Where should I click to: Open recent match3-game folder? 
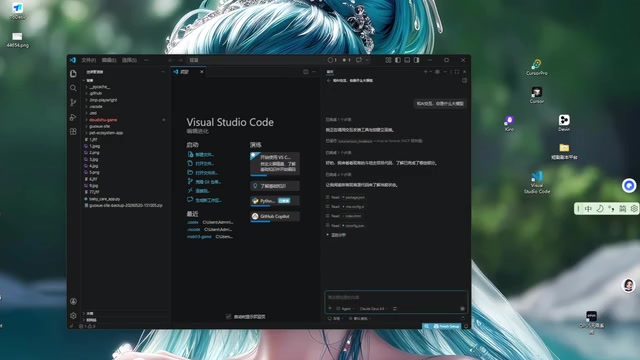point(199,237)
